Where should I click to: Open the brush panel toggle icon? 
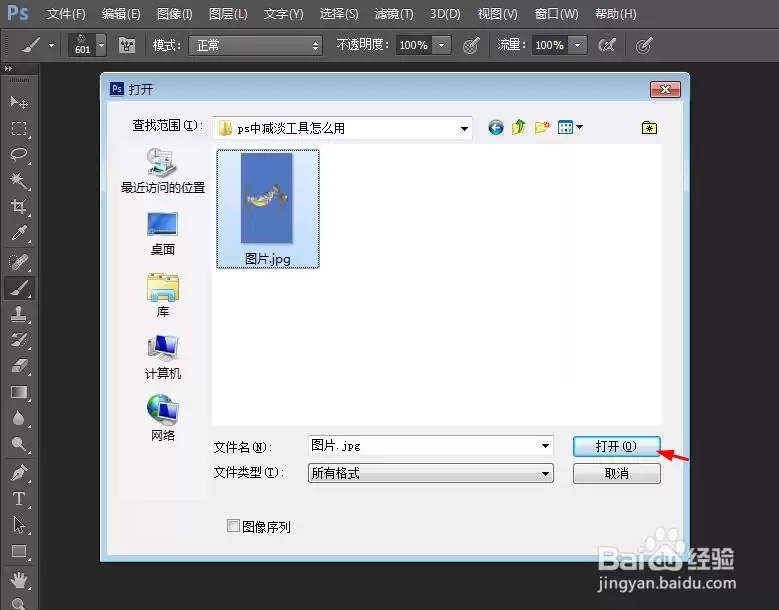click(x=127, y=46)
